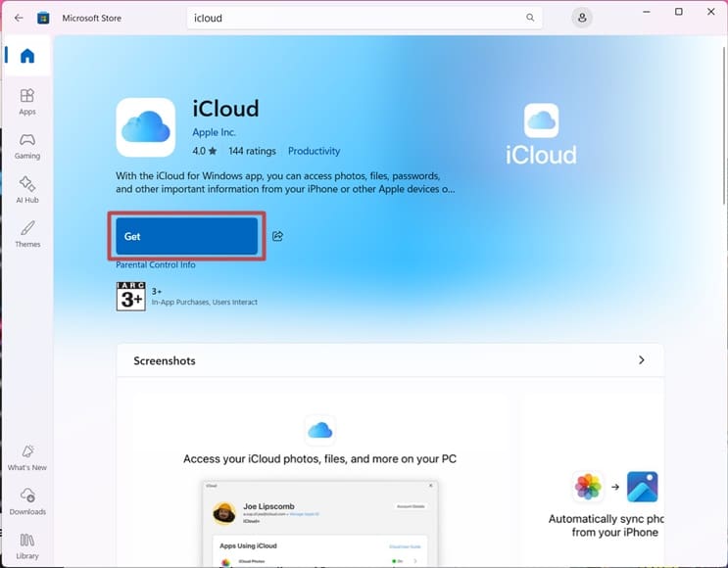Image resolution: width=728 pixels, height=568 pixels.
Task: Click the share icon beside Get
Action: (x=277, y=236)
